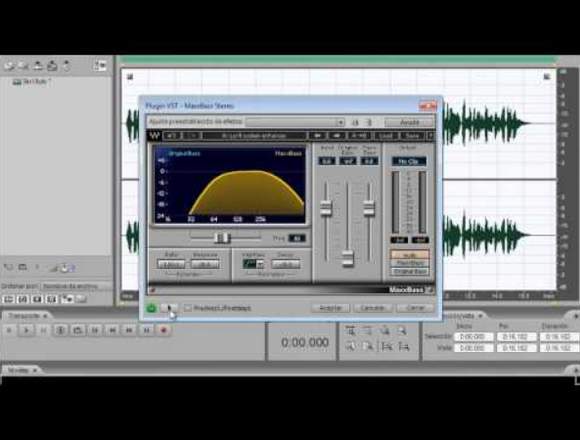Toggle the fifth file-type filter button in the Files panel
580x440 pixels.
pos(67,299)
